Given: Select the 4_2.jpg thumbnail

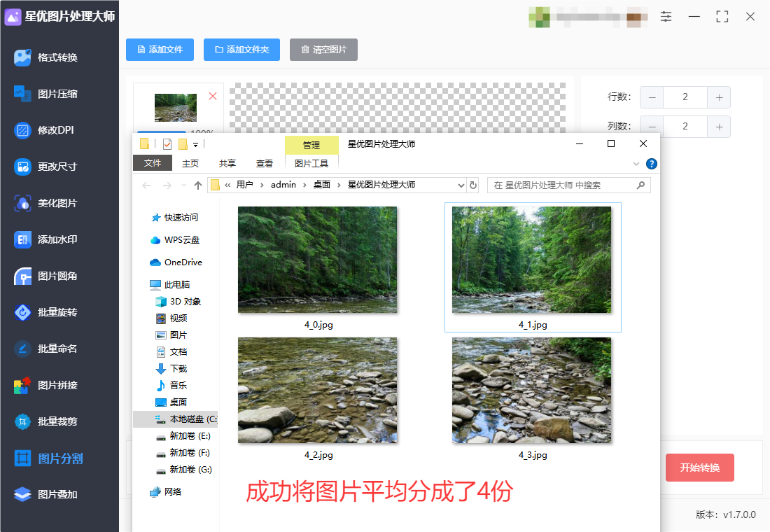Looking at the screenshot, I should (318, 391).
